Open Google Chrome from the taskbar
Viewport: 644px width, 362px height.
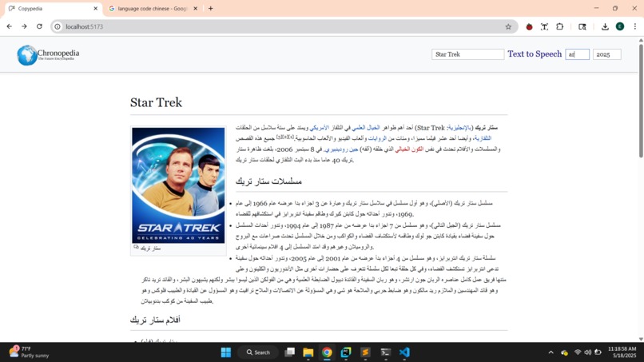coord(327,352)
